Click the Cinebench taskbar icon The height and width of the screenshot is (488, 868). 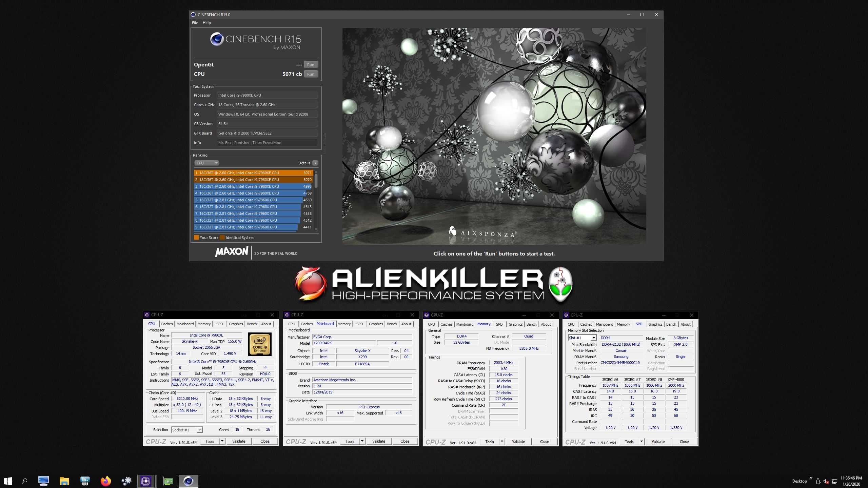(x=188, y=481)
